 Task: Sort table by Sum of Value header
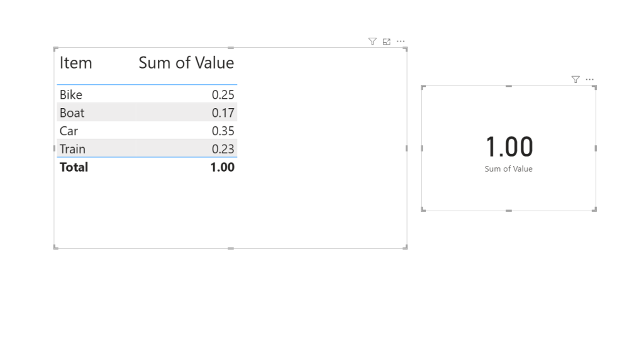pos(186,63)
